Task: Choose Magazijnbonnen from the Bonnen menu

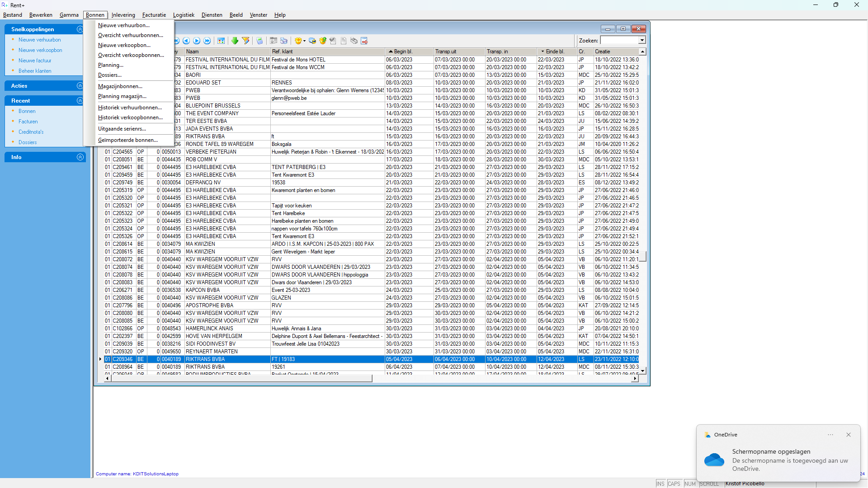Action: tap(120, 86)
